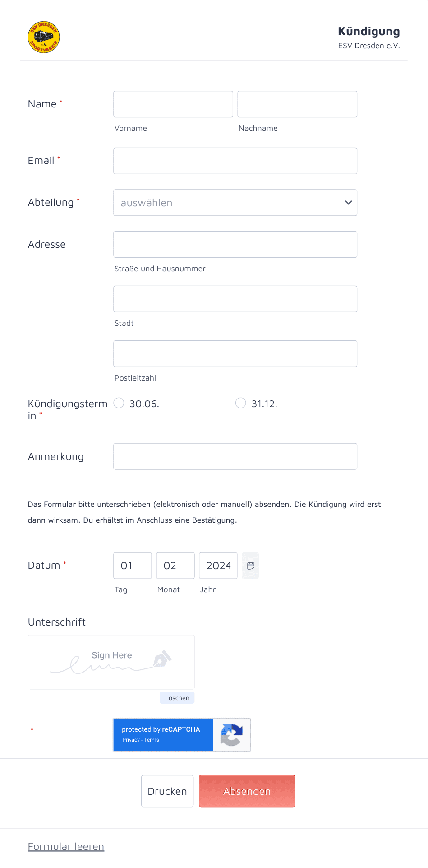Click the Sign Here signature pad

click(x=111, y=662)
